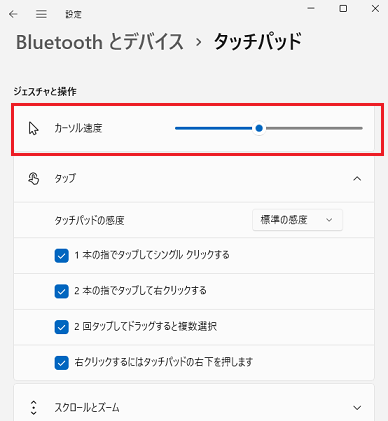Click the tap hand icon beside タップ
Viewport: 388px width, 421px height.
[33, 179]
